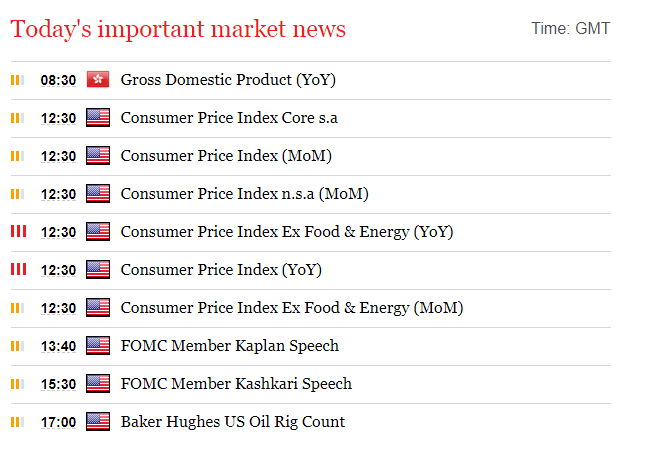Click the Hong Kong flag icon
This screenshot has width=649, height=450.
[x=98, y=79]
